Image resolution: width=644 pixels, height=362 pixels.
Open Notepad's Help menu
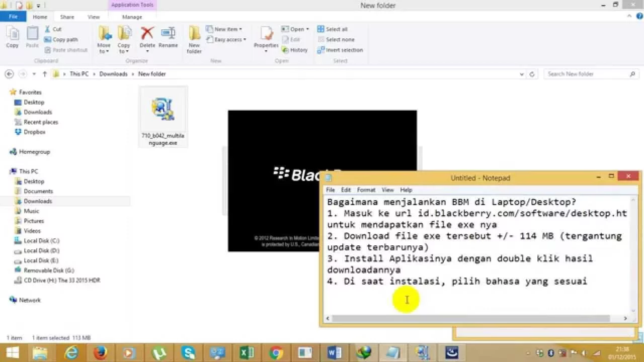click(x=406, y=190)
